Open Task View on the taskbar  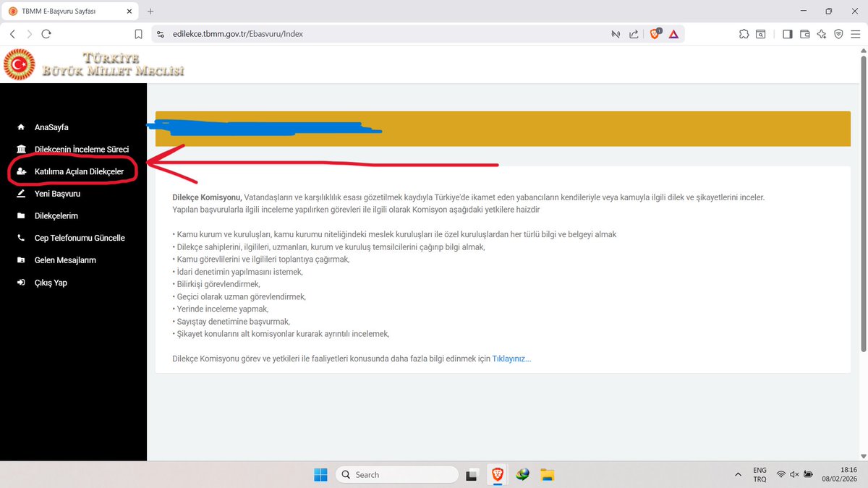(472, 474)
